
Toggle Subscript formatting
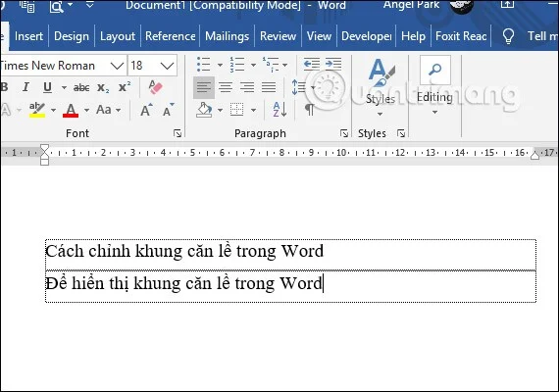pos(103,87)
